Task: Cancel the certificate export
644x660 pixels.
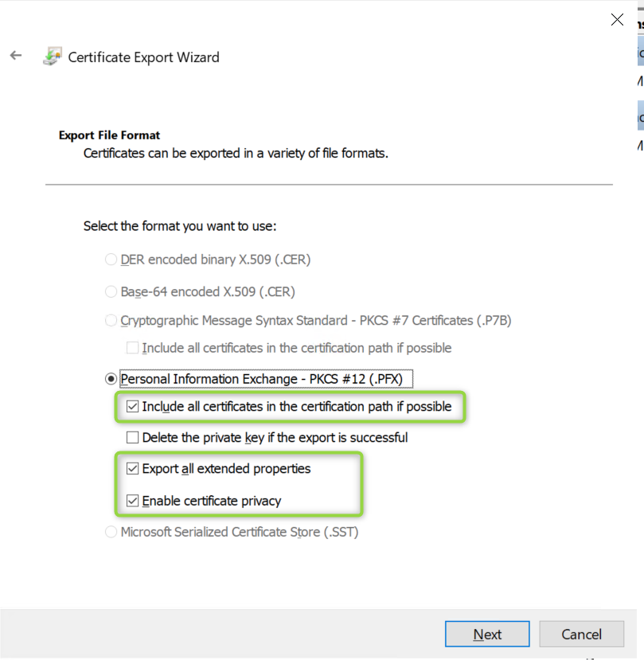Action: pos(581,635)
